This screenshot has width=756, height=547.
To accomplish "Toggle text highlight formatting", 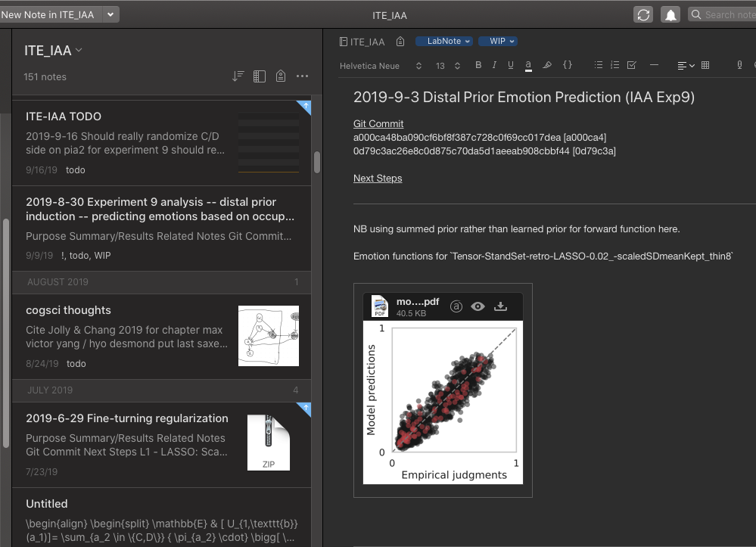I will point(547,65).
